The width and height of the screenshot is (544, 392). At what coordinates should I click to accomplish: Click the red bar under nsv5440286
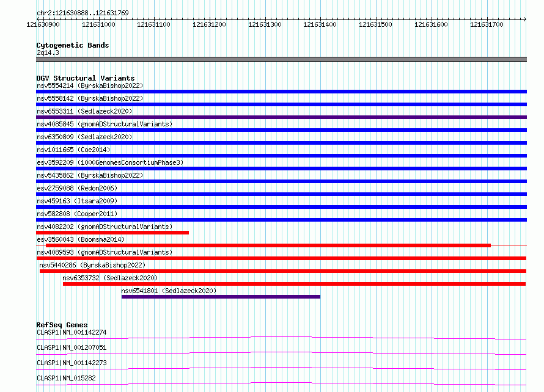pyautogui.click(x=283, y=271)
